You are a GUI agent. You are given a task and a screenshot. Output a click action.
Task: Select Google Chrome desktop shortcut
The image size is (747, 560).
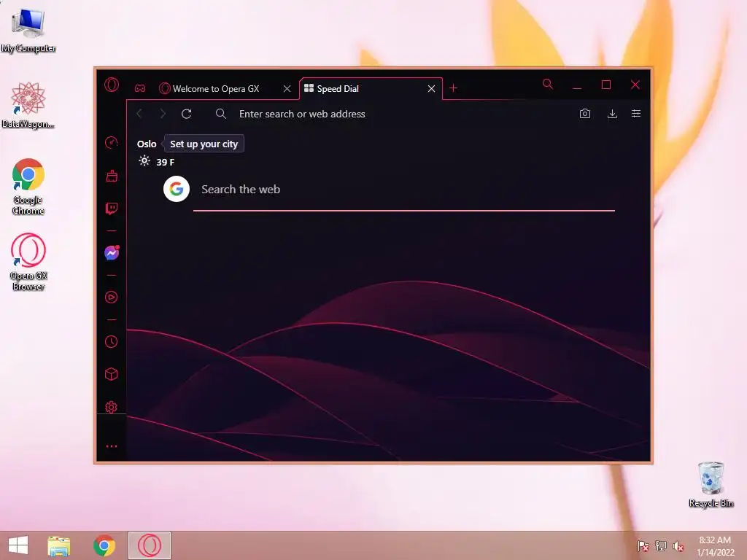[28, 187]
